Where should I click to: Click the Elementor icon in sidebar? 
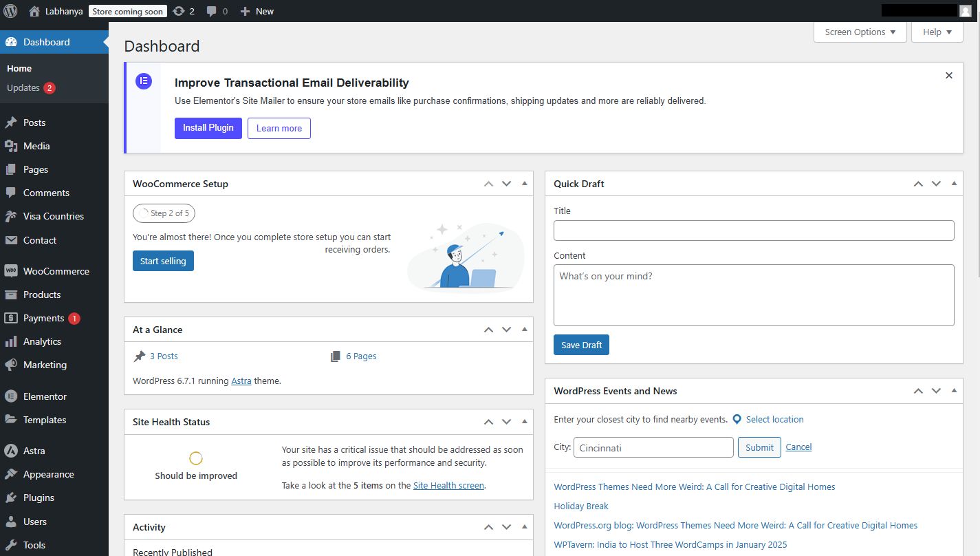(x=11, y=396)
